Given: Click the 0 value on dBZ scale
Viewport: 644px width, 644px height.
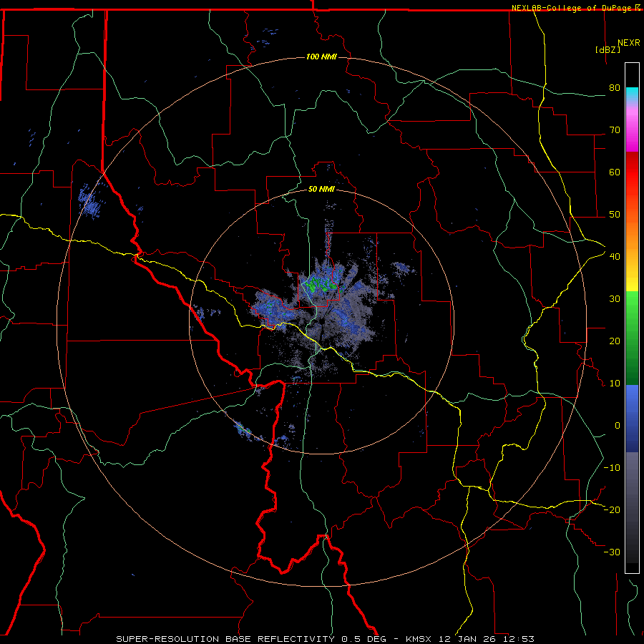Looking at the screenshot, I should point(618,426).
